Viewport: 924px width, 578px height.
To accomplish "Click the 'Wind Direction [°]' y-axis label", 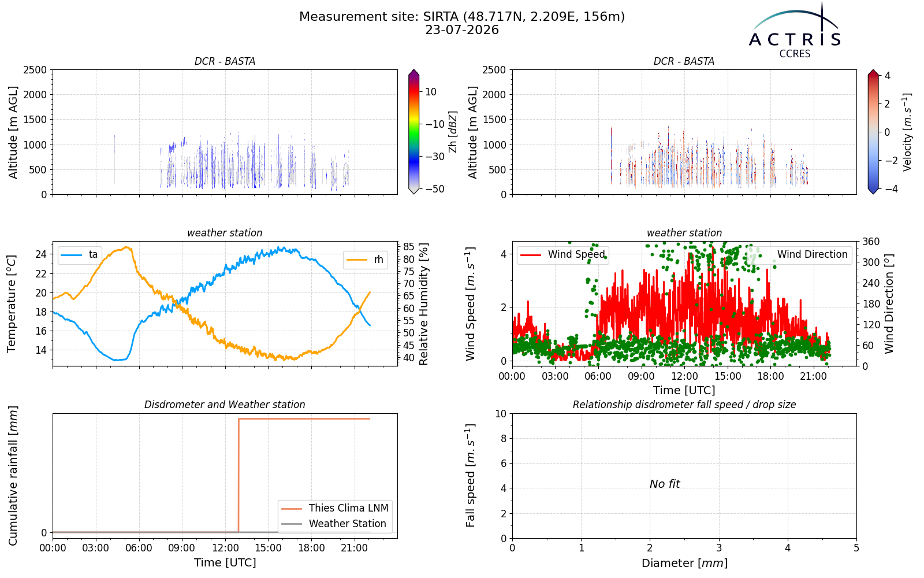I will (x=889, y=304).
